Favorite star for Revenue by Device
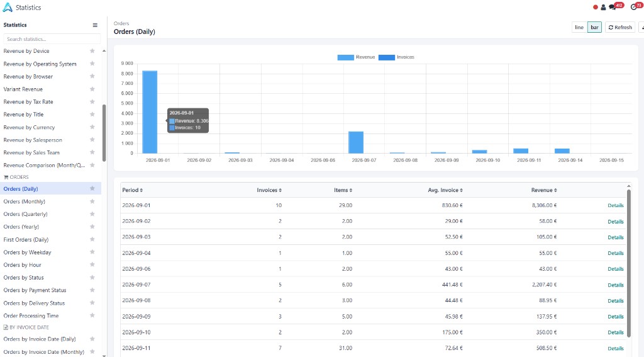Viewport: 644px width, 357px height. (92, 51)
